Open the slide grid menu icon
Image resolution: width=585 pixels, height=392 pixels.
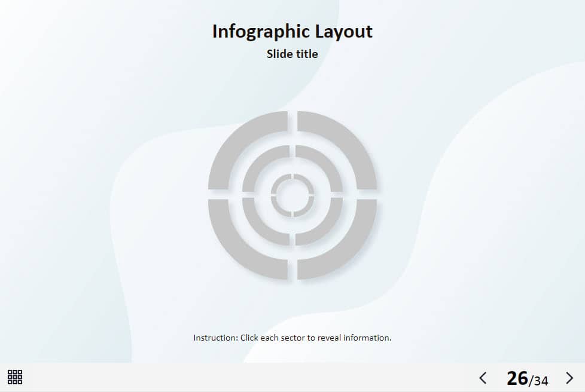point(15,377)
